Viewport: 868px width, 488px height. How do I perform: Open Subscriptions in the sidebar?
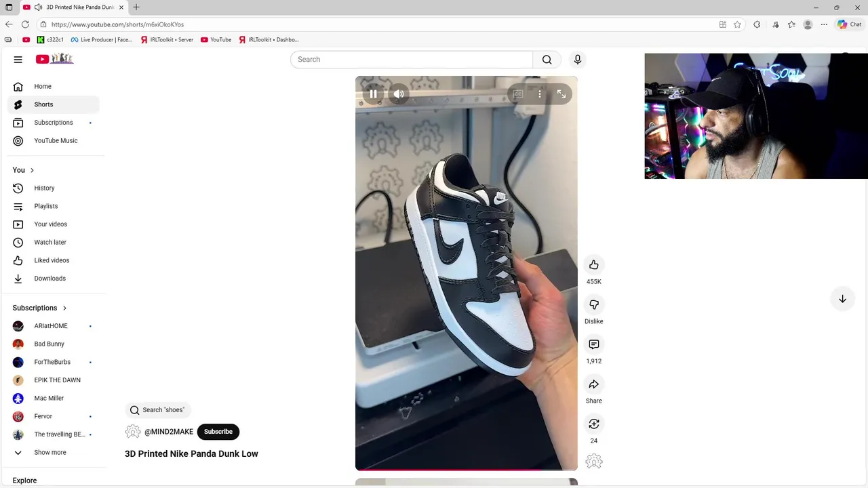pos(54,123)
